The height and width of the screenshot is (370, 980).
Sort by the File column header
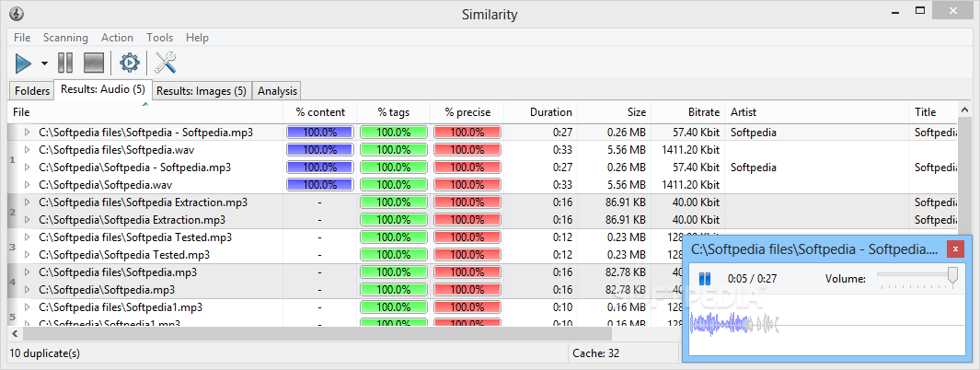pyautogui.click(x=145, y=112)
